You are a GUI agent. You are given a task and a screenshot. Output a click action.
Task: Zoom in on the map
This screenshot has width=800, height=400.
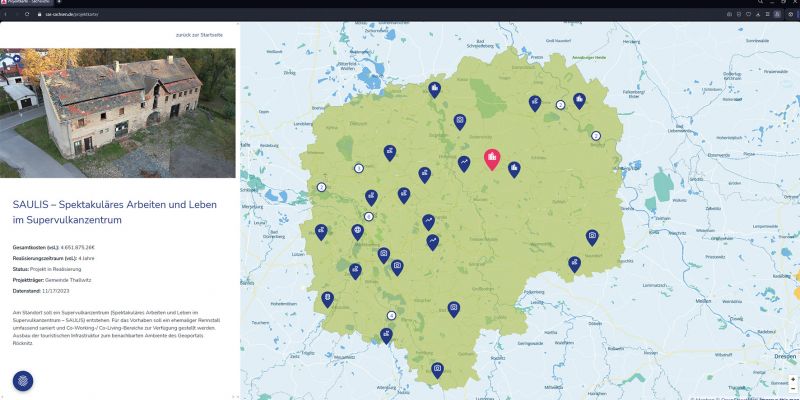tap(793, 379)
